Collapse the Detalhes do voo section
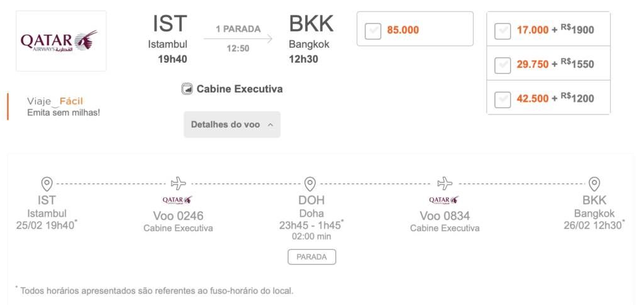The width and height of the screenshot is (644, 305). pyautogui.click(x=232, y=125)
